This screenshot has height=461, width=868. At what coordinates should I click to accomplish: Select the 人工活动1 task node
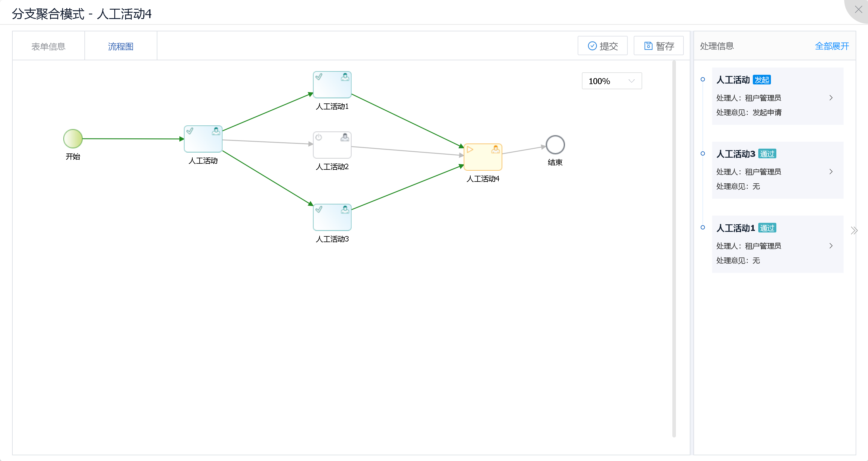pyautogui.click(x=332, y=85)
